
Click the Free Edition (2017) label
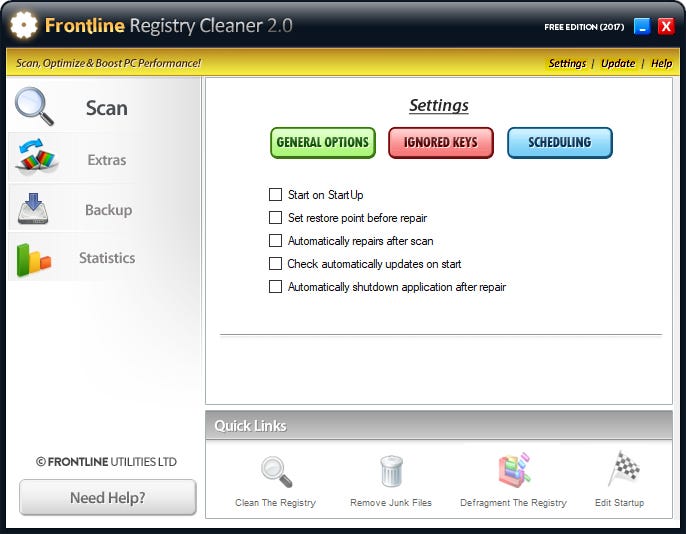584,27
